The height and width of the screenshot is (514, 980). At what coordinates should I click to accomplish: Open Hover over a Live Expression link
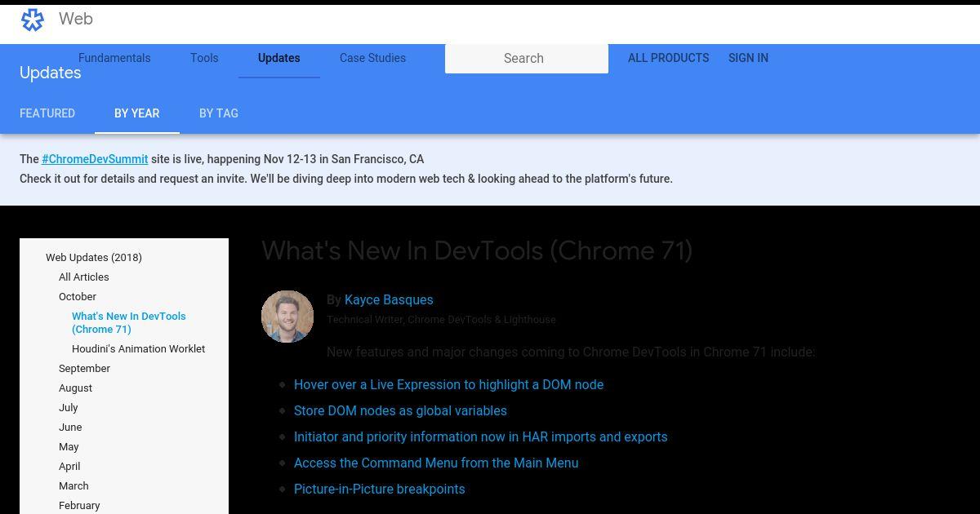click(x=448, y=384)
